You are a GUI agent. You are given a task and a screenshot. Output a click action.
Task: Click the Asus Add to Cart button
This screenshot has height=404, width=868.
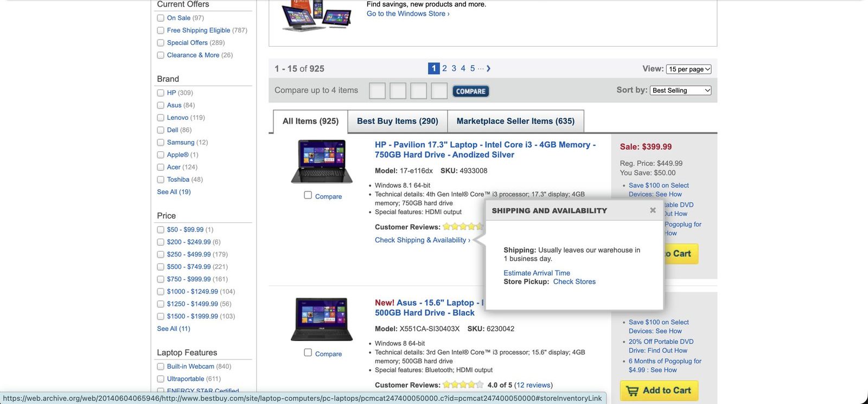(659, 390)
